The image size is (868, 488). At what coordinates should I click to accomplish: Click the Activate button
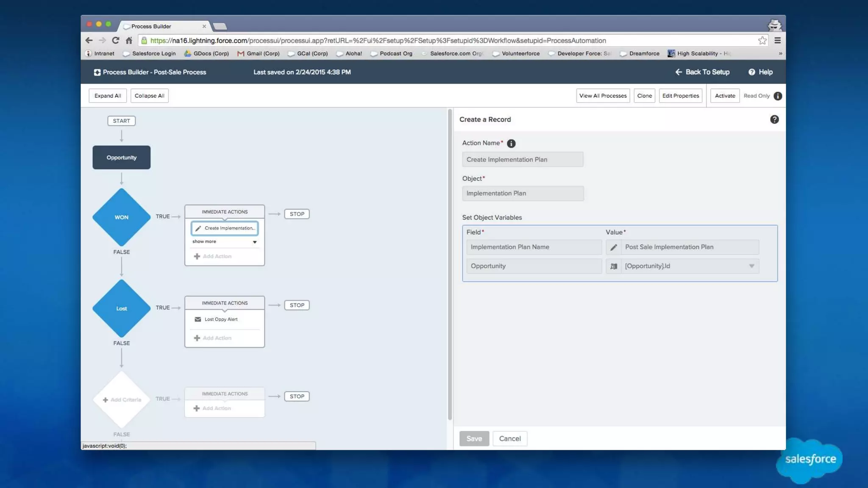tap(725, 96)
